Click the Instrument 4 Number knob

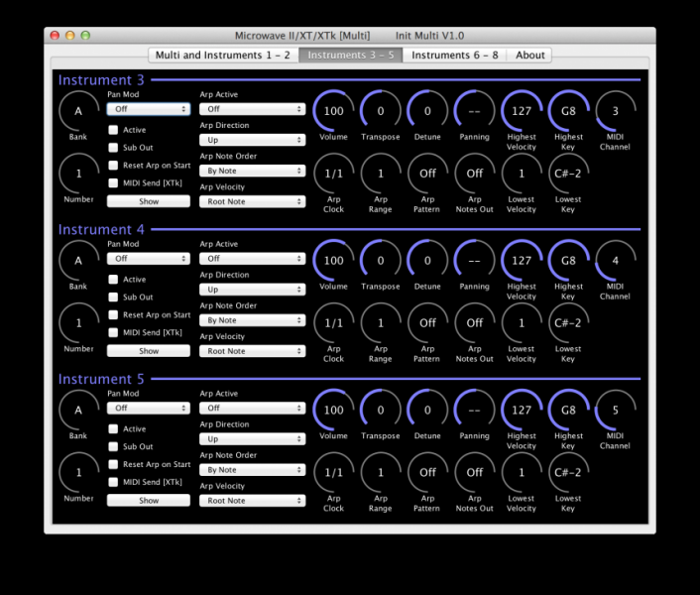pos(78,322)
